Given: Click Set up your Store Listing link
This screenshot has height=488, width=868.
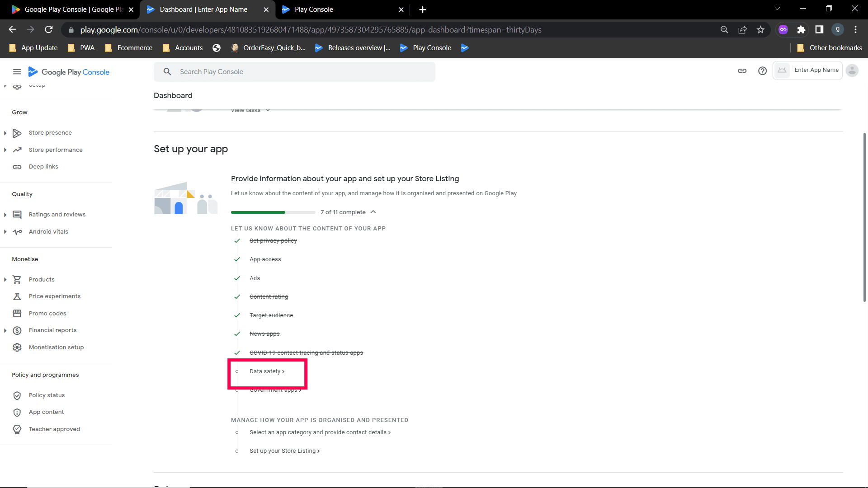Looking at the screenshot, I should pyautogui.click(x=284, y=451).
